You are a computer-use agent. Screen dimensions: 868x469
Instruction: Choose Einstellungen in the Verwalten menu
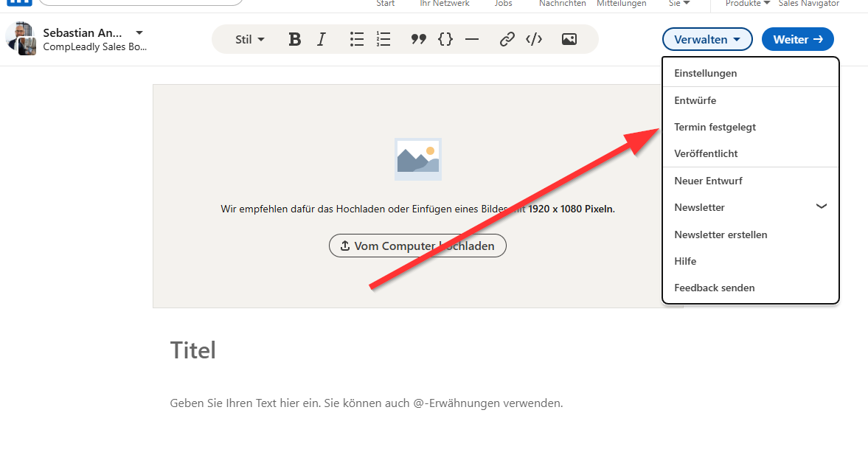click(x=705, y=73)
